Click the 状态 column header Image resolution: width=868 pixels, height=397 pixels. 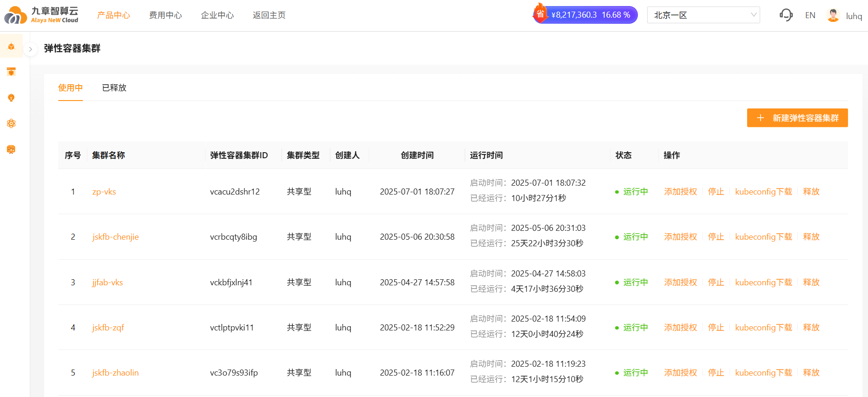pos(623,155)
